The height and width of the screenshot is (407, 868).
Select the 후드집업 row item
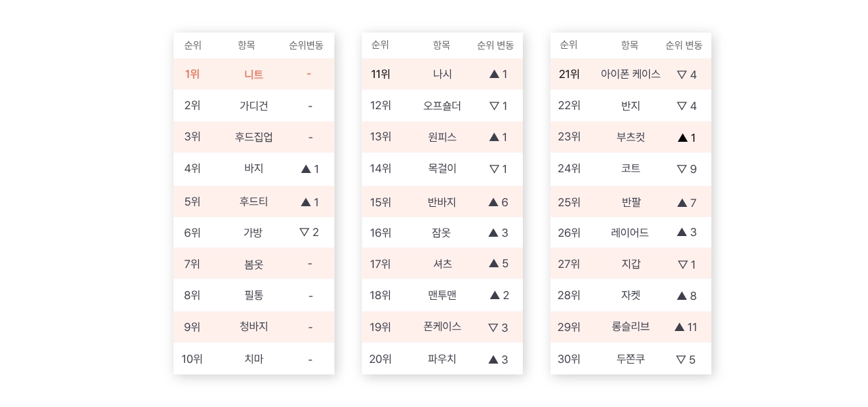click(254, 137)
